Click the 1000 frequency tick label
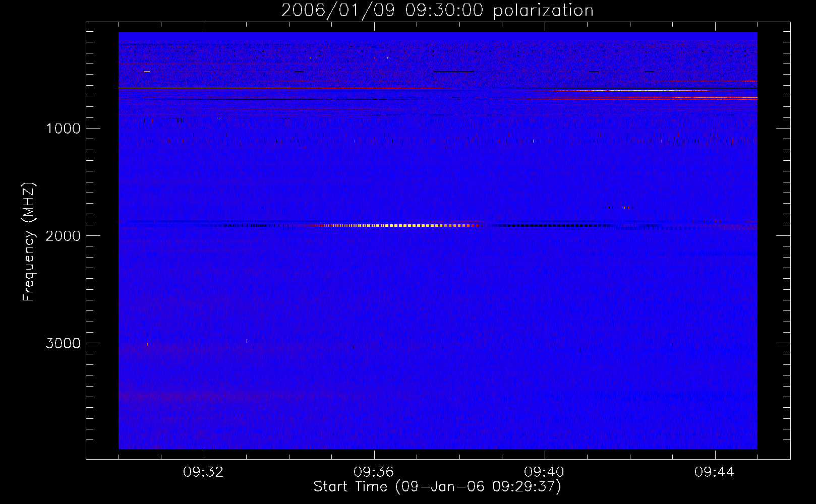 [64, 129]
